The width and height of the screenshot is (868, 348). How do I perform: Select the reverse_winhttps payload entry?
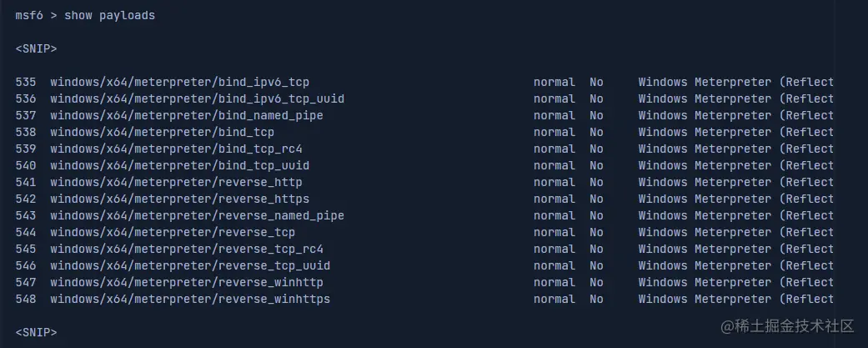point(190,299)
